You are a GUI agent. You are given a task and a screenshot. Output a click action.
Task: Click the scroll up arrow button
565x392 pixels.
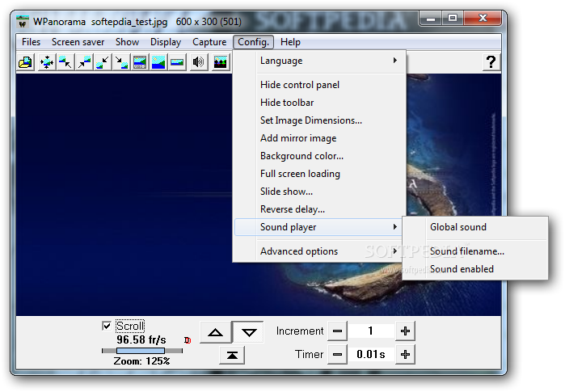(216, 332)
